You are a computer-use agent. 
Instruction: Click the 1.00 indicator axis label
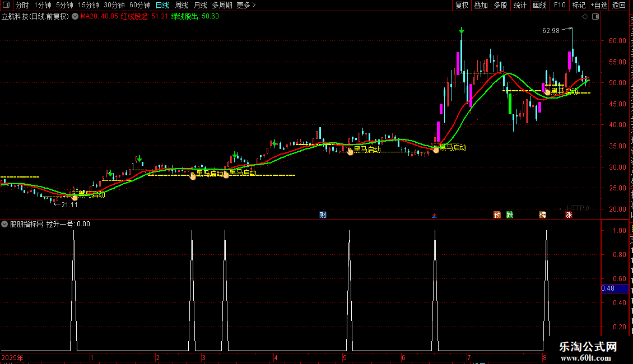(620, 230)
